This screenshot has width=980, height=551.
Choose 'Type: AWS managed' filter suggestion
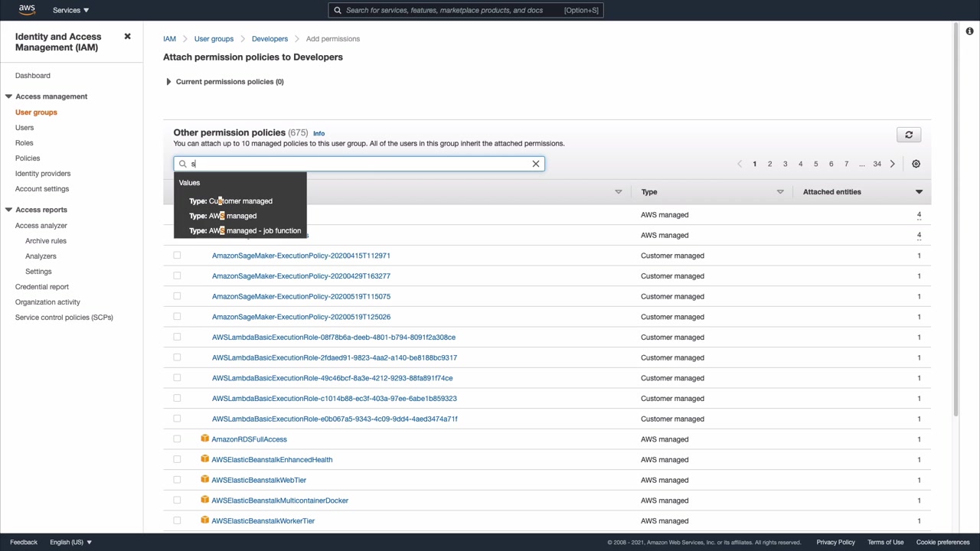pyautogui.click(x=223, y=216)
